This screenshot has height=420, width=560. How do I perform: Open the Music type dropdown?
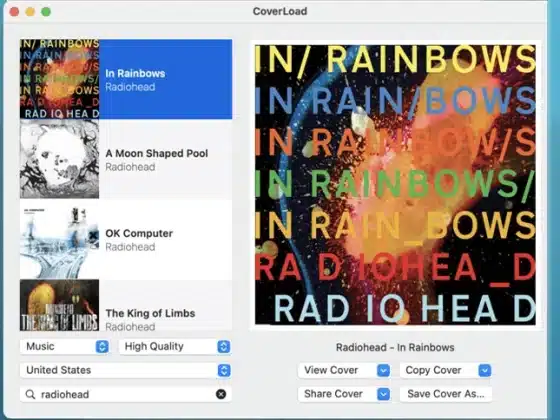click(x=65, y=346)
